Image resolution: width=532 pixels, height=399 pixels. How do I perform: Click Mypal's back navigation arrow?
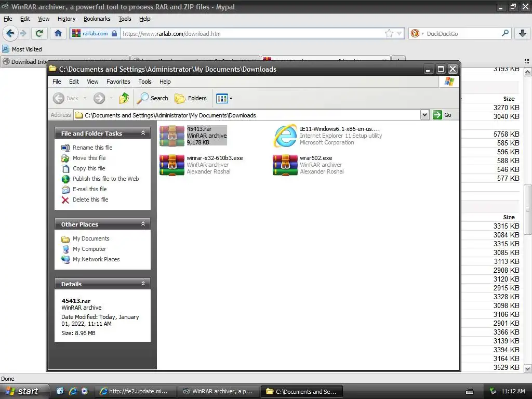click(10, 33)
